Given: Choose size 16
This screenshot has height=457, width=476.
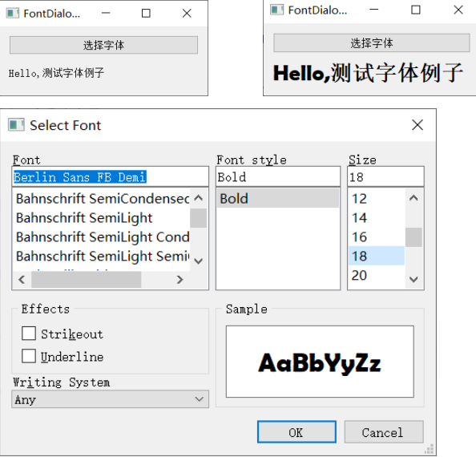Looking at the screenshot, I should point(377,237).
